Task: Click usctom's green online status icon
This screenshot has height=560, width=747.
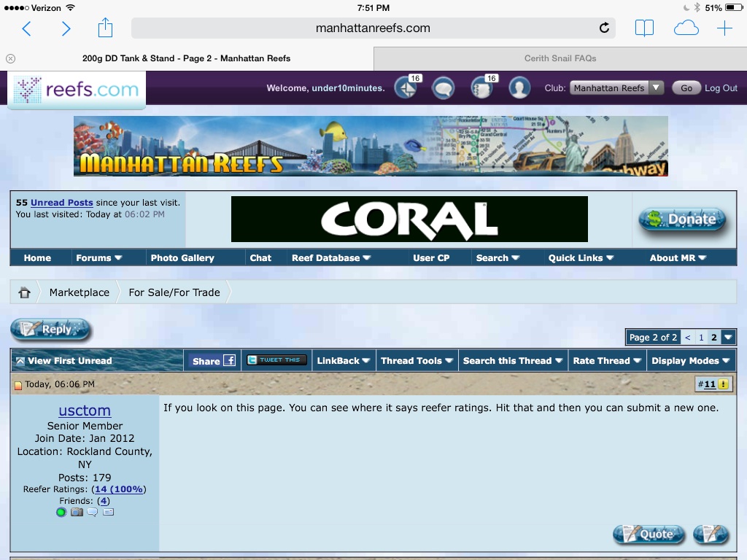Action: coord(61,513)
